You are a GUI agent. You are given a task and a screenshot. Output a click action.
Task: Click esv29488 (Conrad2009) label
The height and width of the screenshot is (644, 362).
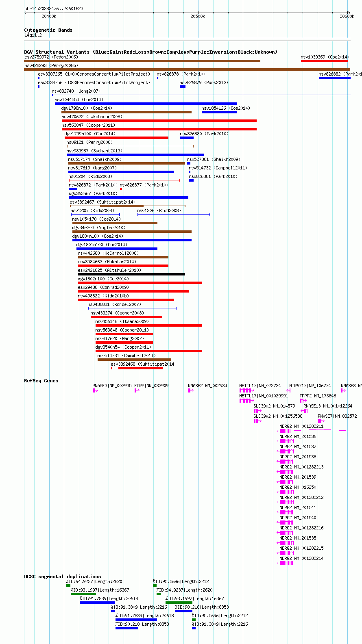tap(103, 287)
